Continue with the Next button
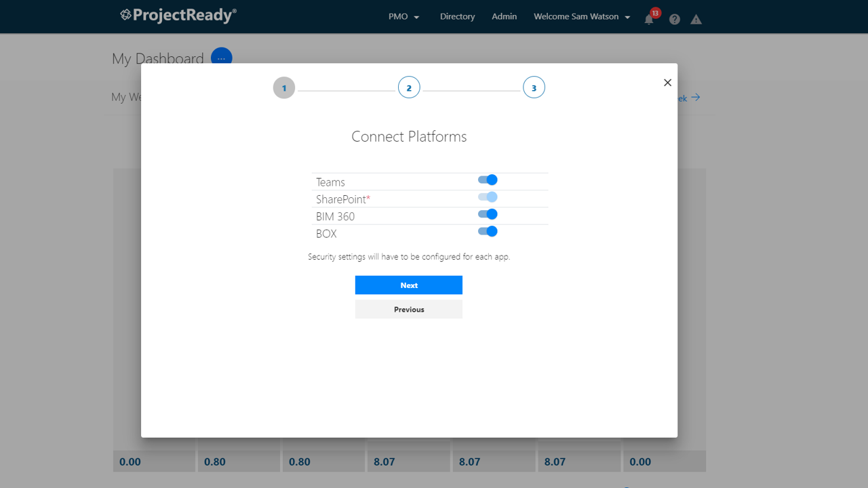Image resolution: width=868 pixels, height=488 pixels. (x=409, y=285)
